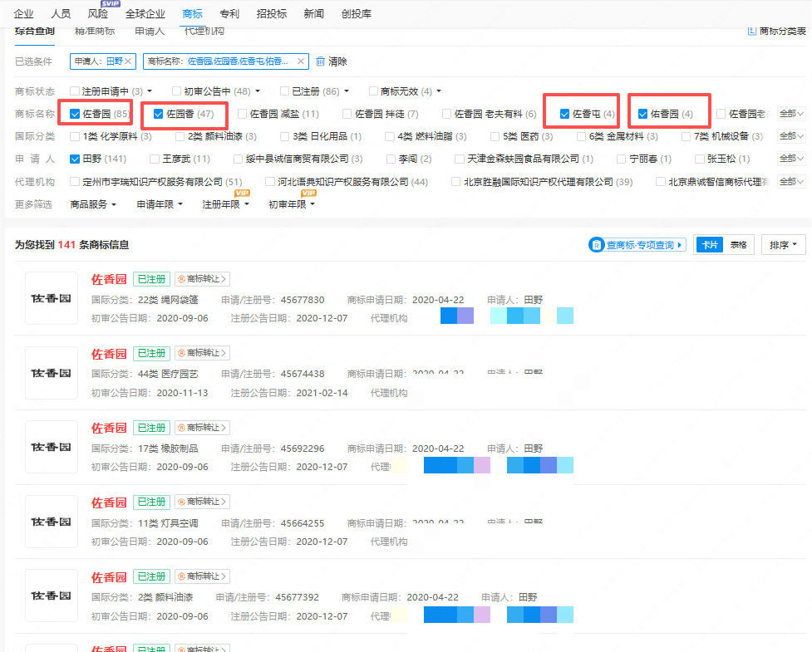Open the 佐香园 logo thumbnail for 22类 result
This screenshot has width=812, height=652.
[x=51, y=298]
